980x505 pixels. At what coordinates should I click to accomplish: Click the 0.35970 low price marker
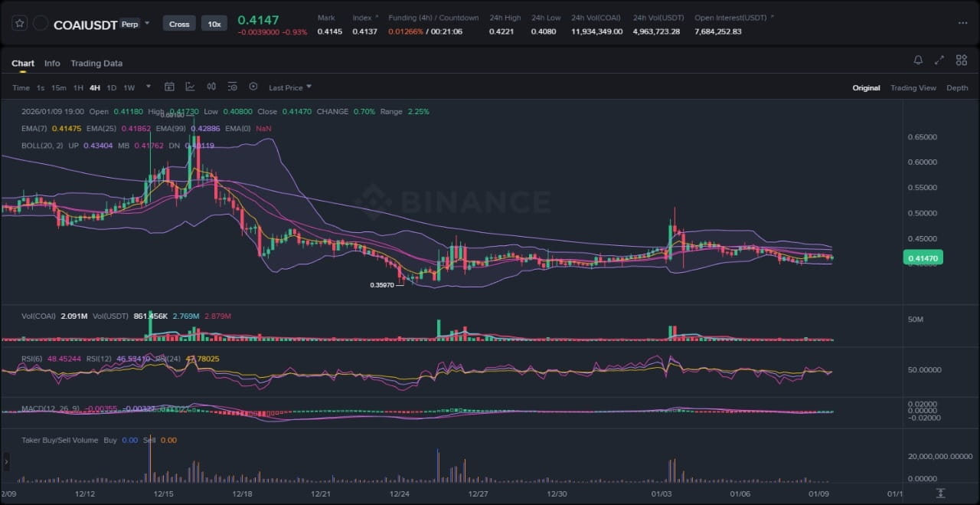point(382,285)
